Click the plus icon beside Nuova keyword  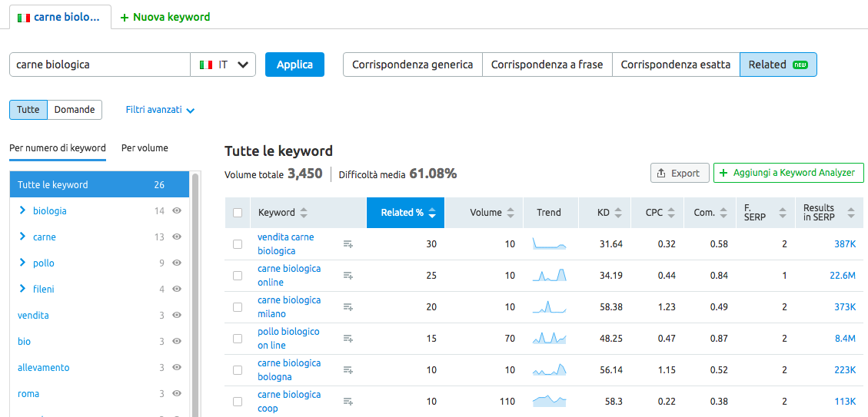[124, 17]
